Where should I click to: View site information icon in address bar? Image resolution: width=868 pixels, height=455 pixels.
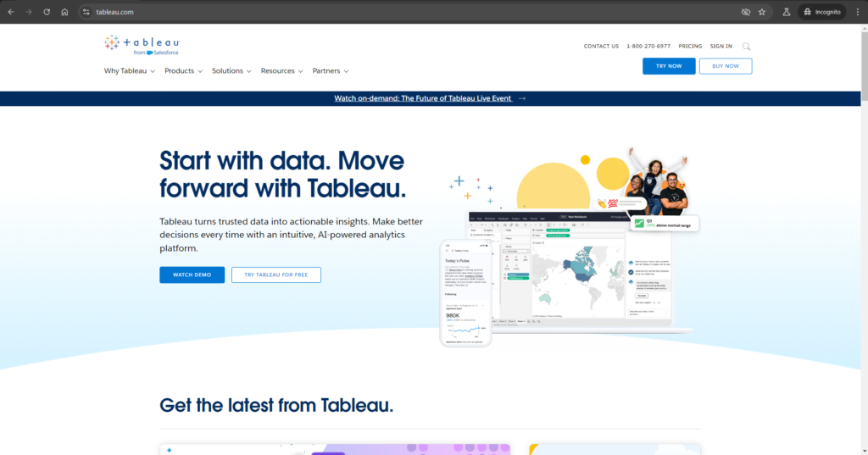point(86,12)
